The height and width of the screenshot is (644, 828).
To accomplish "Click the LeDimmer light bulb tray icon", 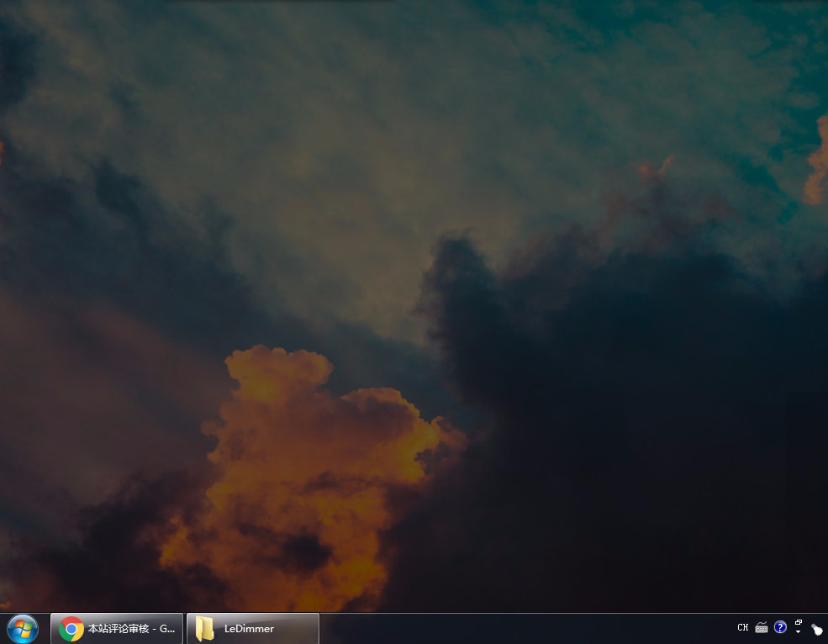I will coord(817,629).
